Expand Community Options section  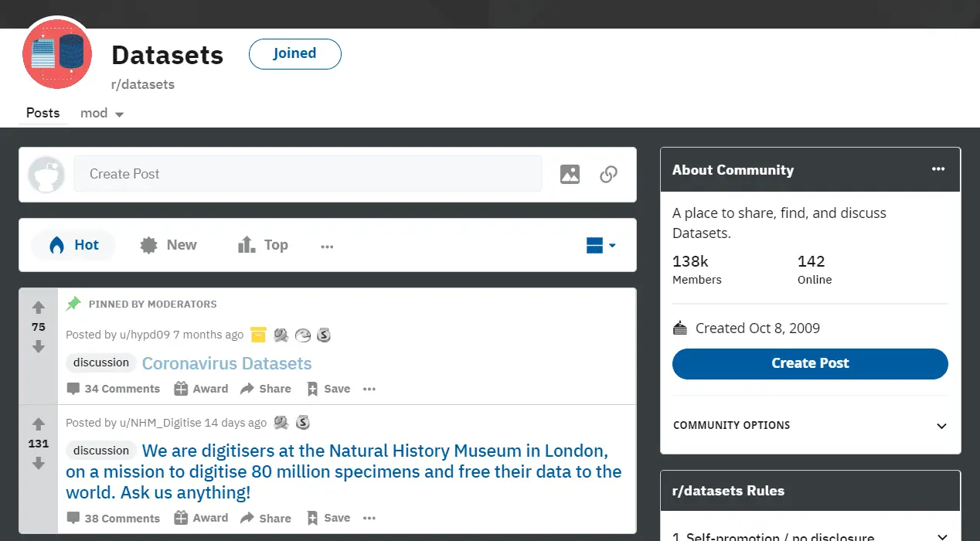tap(810, 425)
